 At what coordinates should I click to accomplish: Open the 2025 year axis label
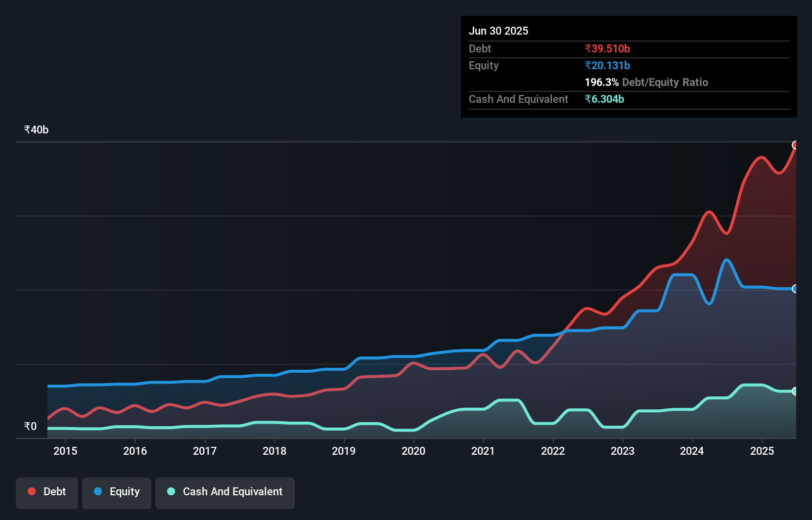point(762,451)
